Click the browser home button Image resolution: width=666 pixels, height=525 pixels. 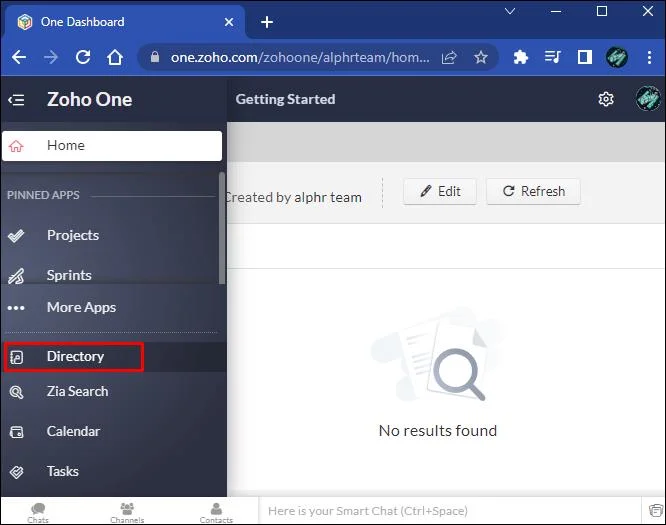[x=115, y=57]
